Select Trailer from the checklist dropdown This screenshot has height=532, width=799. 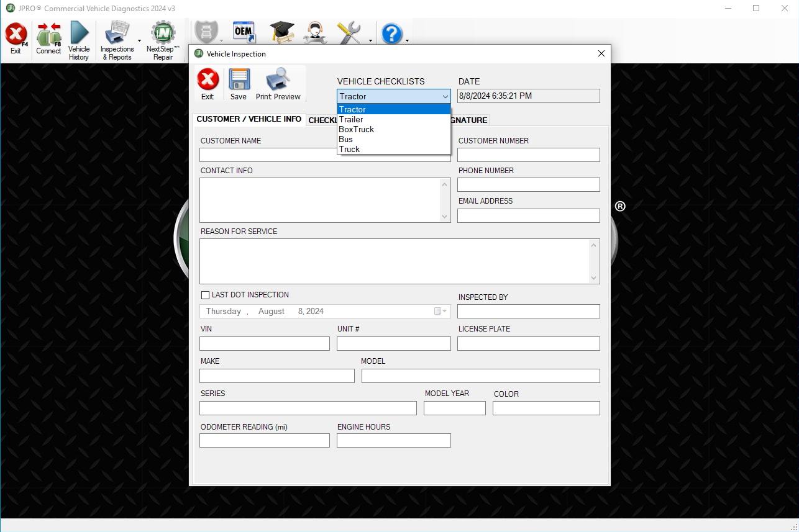point(351,119)
